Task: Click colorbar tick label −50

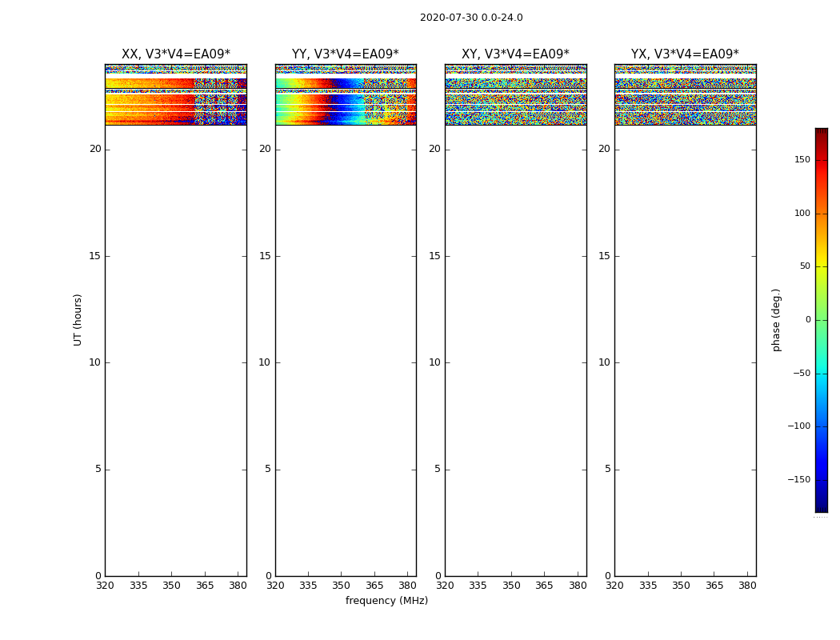Action: pos(802,374)
